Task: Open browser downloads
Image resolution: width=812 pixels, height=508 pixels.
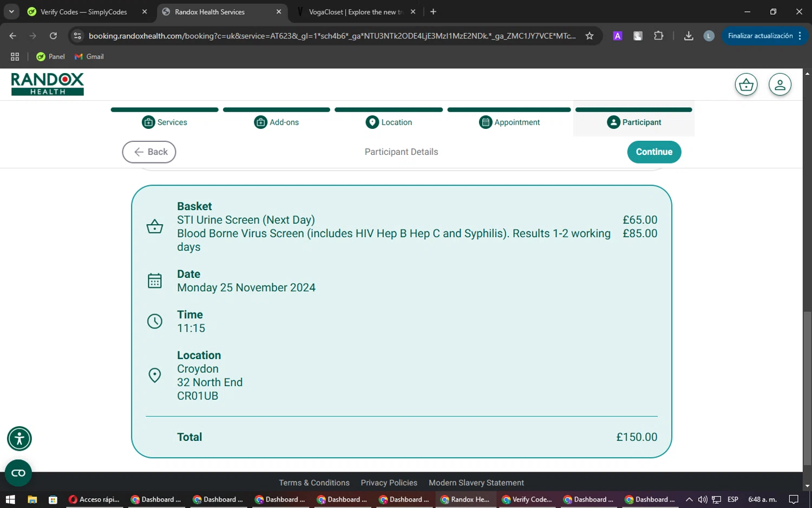Action: point(689,36)
